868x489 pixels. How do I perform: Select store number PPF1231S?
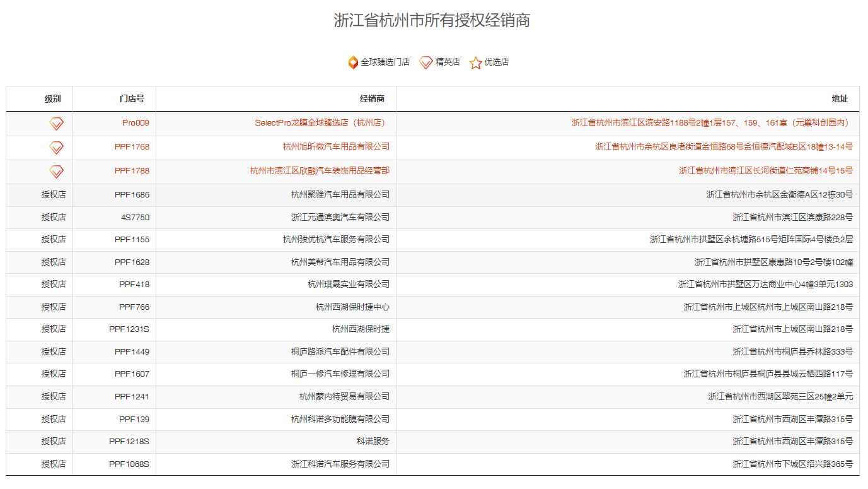(129, 329)
